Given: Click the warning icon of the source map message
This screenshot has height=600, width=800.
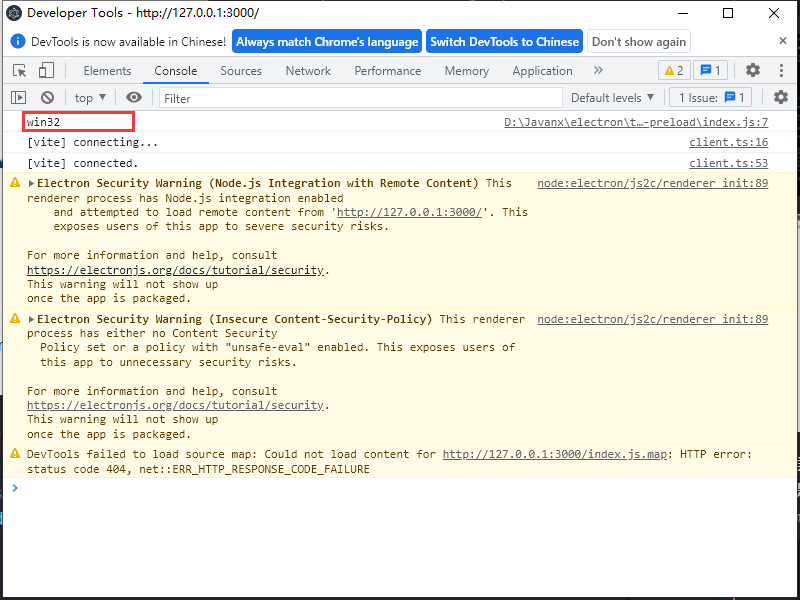Looking at the screenshot, I should 15,453.
